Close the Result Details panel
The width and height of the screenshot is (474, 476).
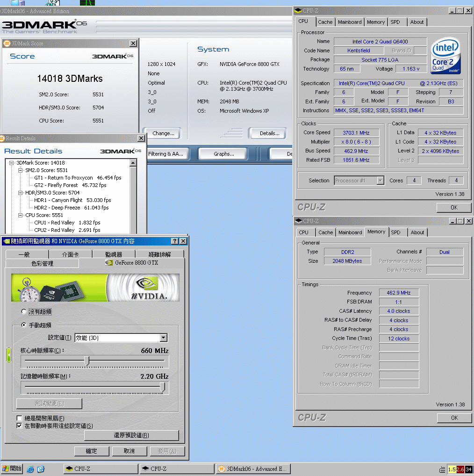tap(141, 138)
